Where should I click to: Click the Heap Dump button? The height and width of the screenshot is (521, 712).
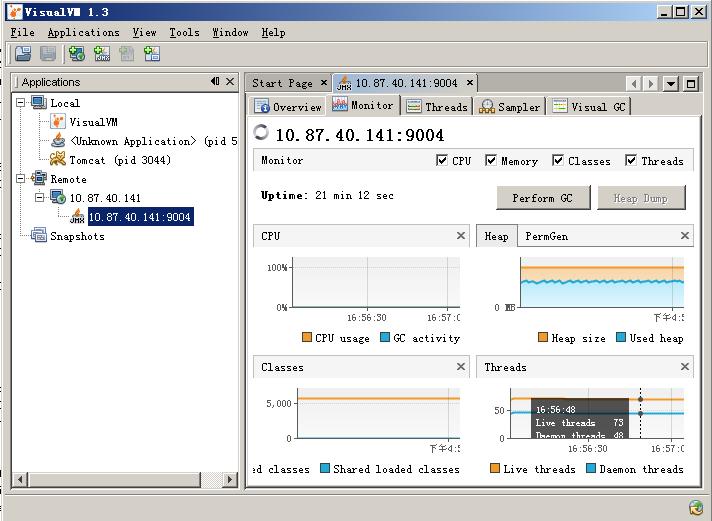click(641, 198)
